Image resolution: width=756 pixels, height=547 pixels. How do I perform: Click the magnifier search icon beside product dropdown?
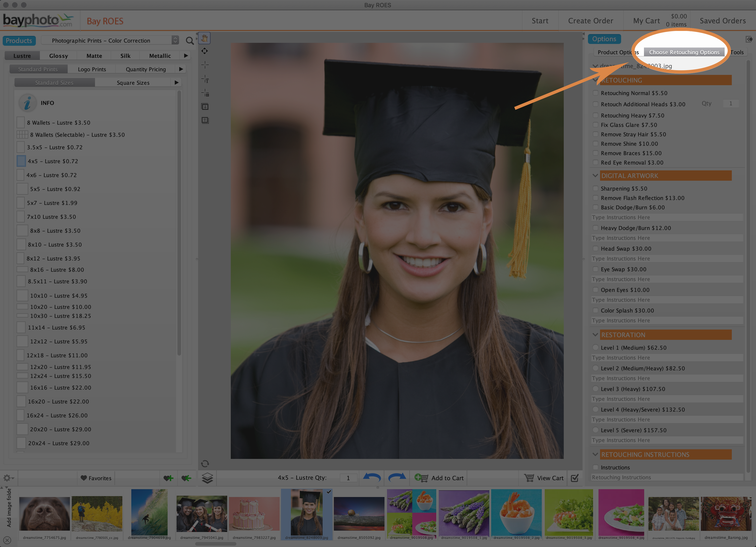190,41
